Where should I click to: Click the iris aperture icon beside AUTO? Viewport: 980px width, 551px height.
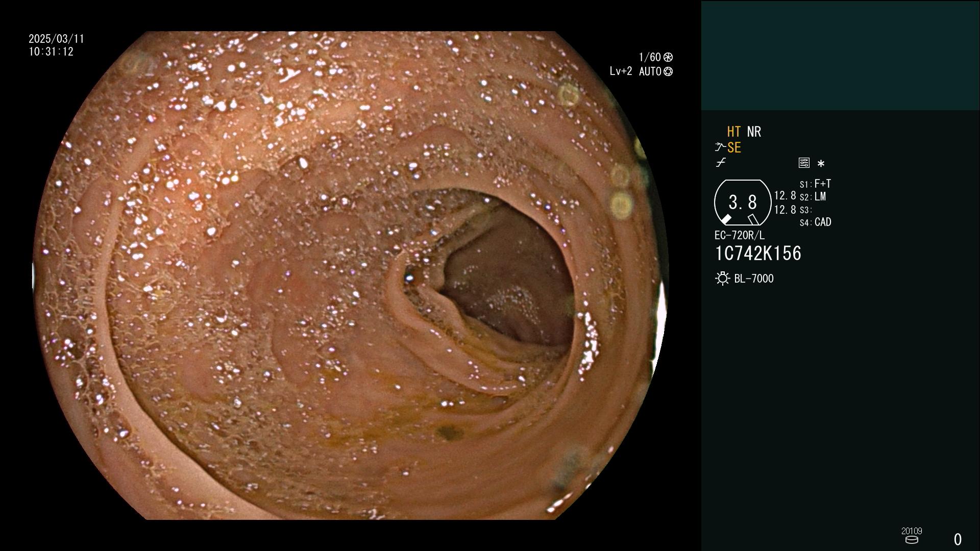point(668,71)
